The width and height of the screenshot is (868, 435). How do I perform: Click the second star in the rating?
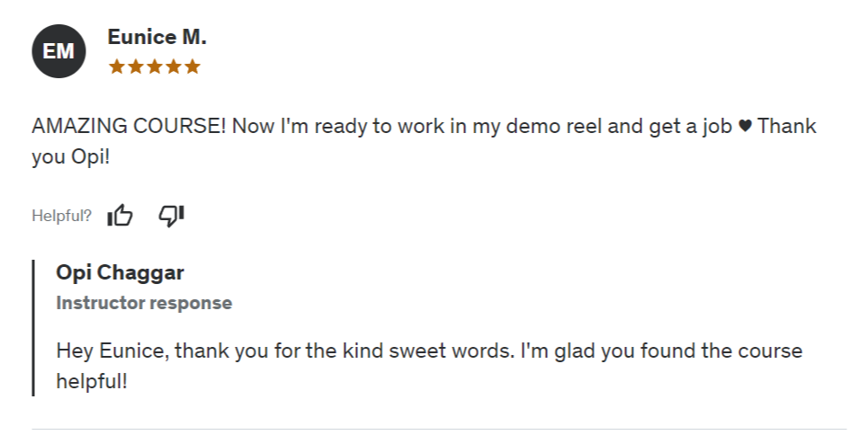(135, 67)
